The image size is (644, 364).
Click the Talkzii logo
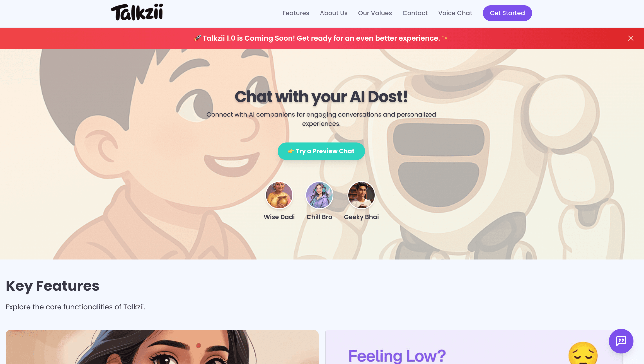coord(137,12)
